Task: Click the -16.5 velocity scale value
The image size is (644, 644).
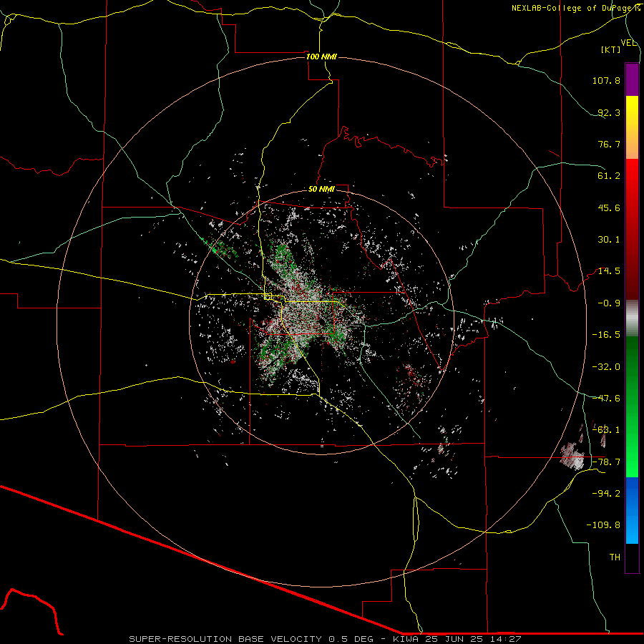Action: [x=606, y=335]
